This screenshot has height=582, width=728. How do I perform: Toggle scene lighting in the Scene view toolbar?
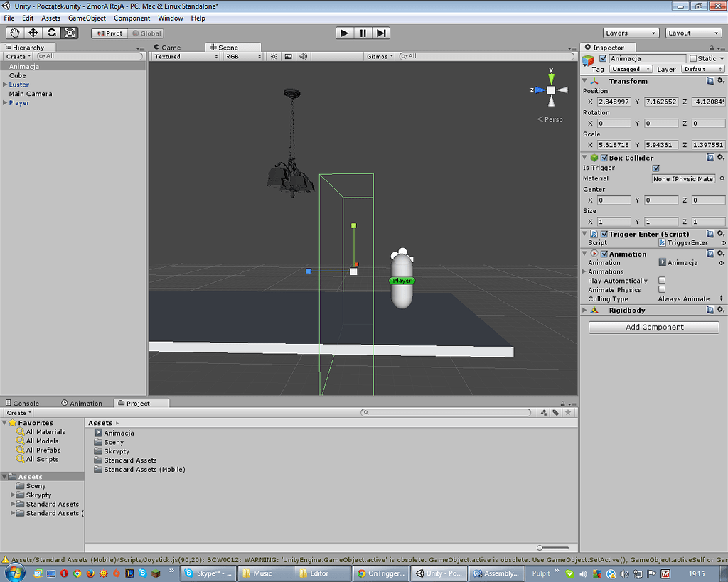[x=274, y=56]
